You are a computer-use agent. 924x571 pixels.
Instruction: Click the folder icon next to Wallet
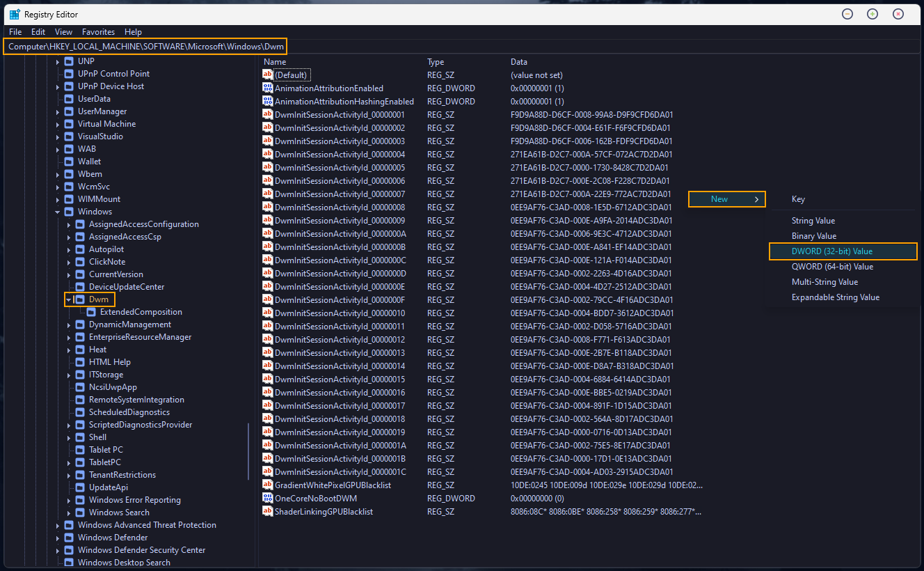coord(69,162)
